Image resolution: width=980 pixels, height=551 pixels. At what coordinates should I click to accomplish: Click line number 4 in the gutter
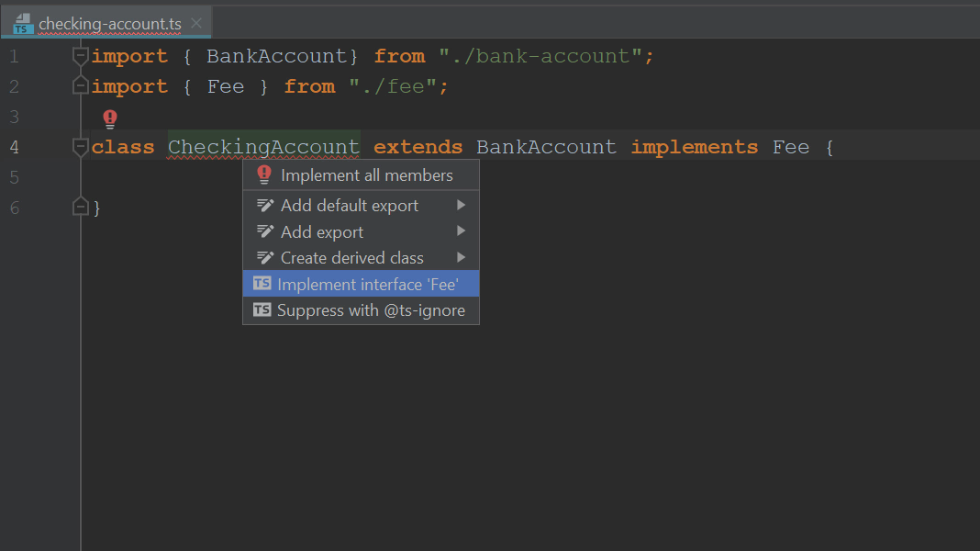click(15, 147)
